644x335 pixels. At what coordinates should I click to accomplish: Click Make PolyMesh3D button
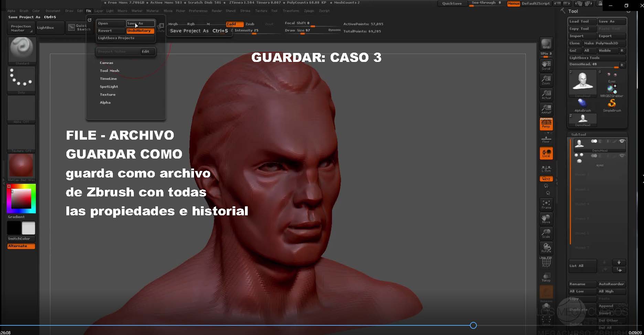click(x=604, y=43)
